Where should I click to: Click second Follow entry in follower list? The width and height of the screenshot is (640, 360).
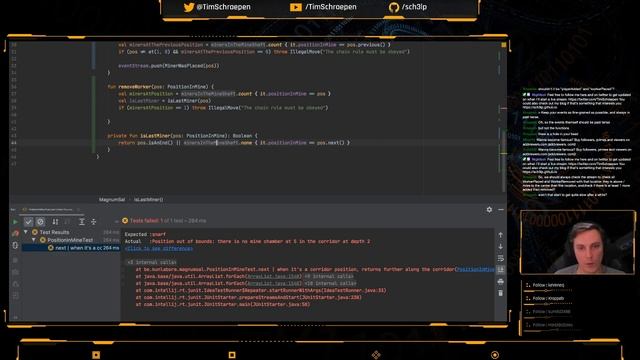click(548, 298)
